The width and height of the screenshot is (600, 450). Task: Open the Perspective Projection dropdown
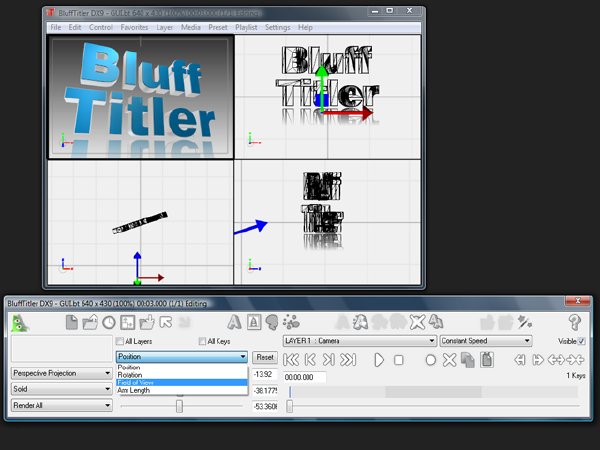(62, 373)
